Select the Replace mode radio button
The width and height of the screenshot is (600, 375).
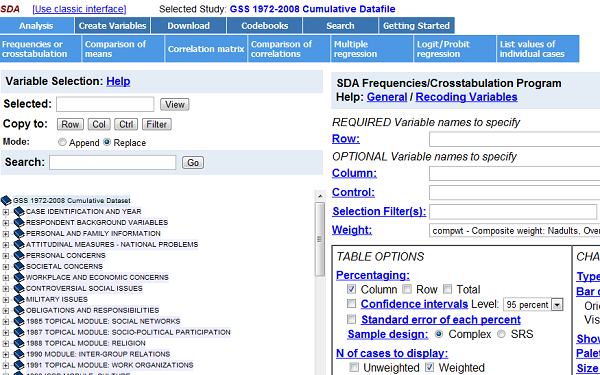107,142
